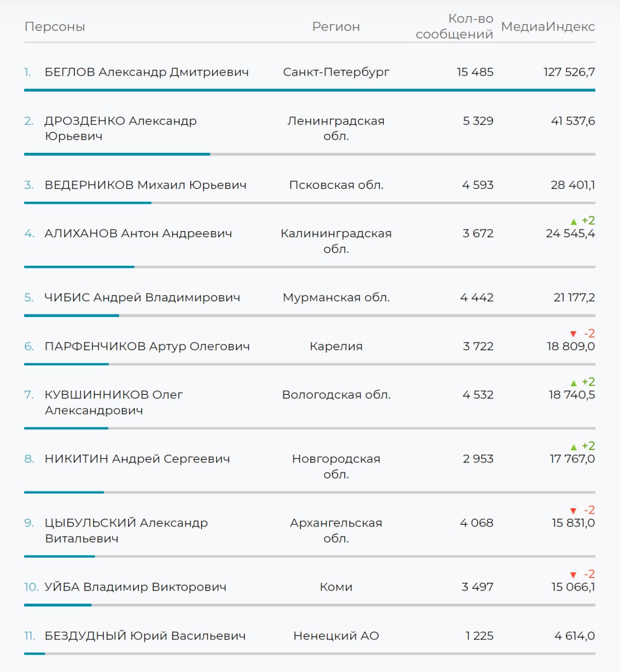Click the Ненецкий АО region cell
This screenshot has height=672, width=620.
tap(336, 636)
